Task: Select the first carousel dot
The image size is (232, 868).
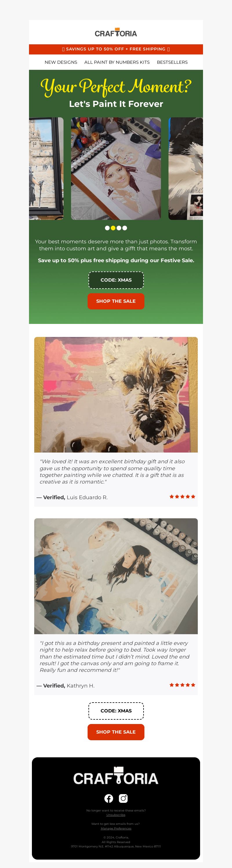Action: (x=107, y=228)
